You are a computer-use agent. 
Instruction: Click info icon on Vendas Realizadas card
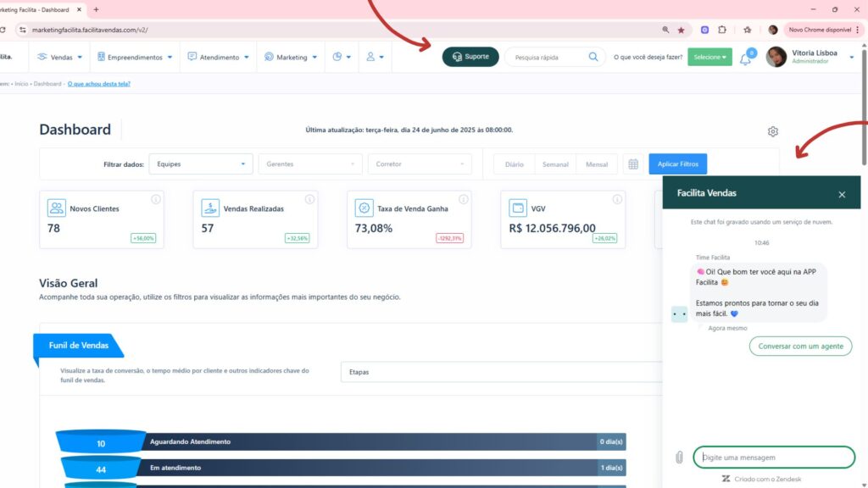(309, 200)
